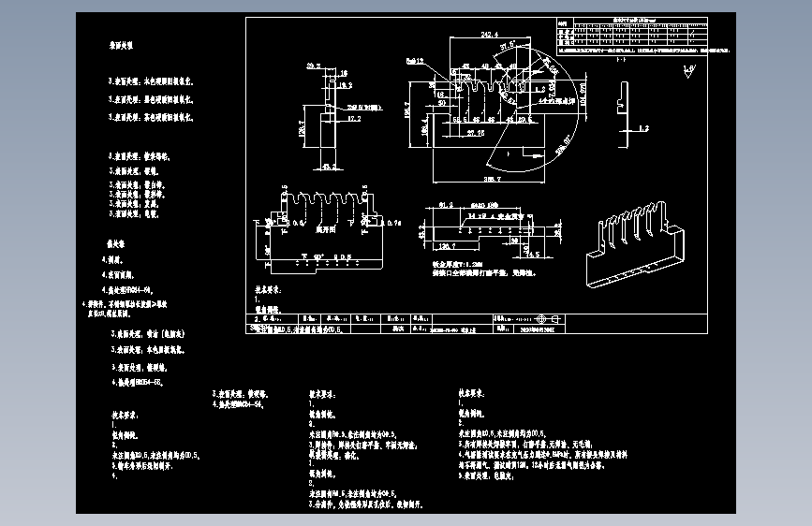The image size is (812, 526).
Task: Select the 37.5° angle dimension
Action: tap(508, 46)
